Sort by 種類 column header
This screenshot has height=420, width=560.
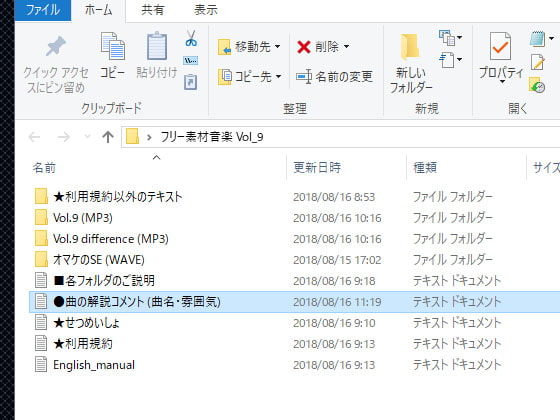pyautogui.click(x=425, y=168)
